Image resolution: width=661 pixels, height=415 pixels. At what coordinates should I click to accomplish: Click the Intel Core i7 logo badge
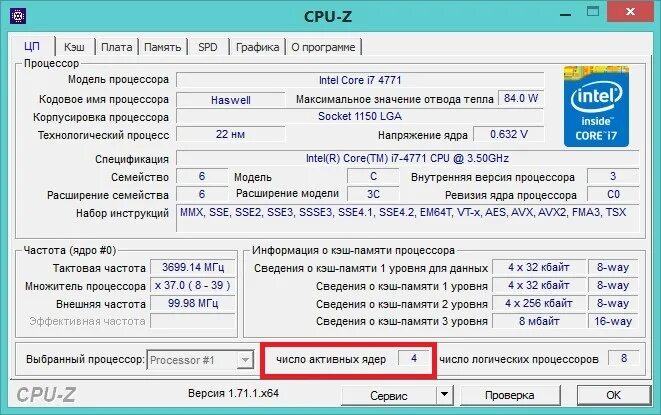tap(596, 106)
